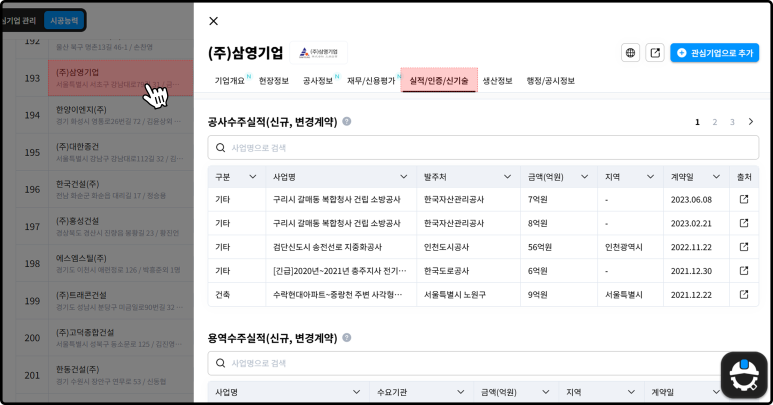
Task: Close the company detail panel with X
Action: click(213, 21)
